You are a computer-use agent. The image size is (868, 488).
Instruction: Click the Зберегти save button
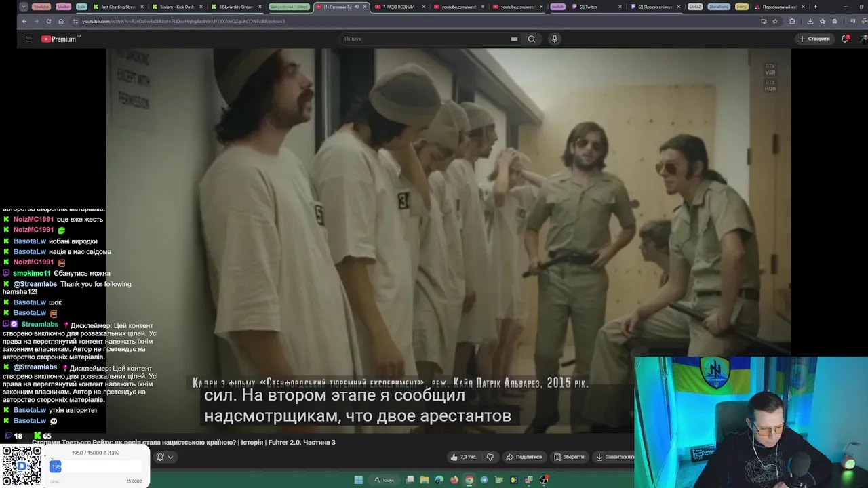(569, 457)
